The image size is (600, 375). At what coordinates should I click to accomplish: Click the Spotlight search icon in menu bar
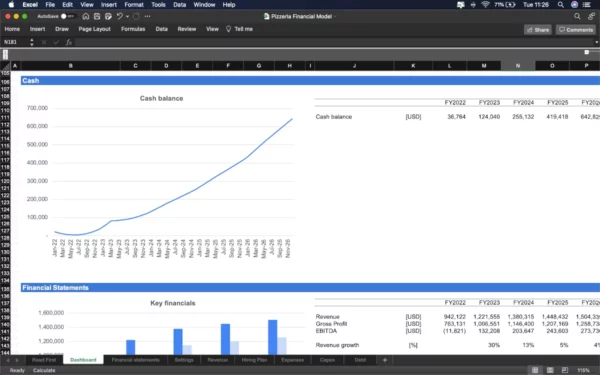coord(561,5)
